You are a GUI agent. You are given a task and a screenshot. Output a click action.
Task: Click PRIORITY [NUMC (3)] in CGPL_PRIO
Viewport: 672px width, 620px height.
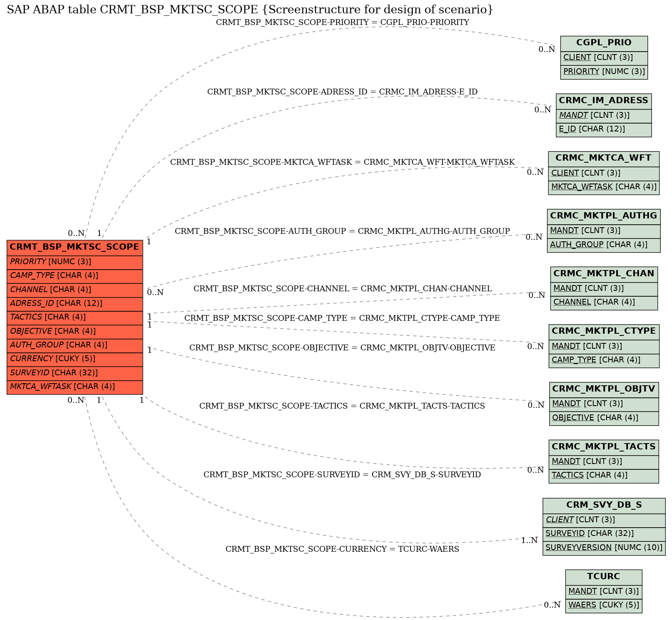point(604,72)
